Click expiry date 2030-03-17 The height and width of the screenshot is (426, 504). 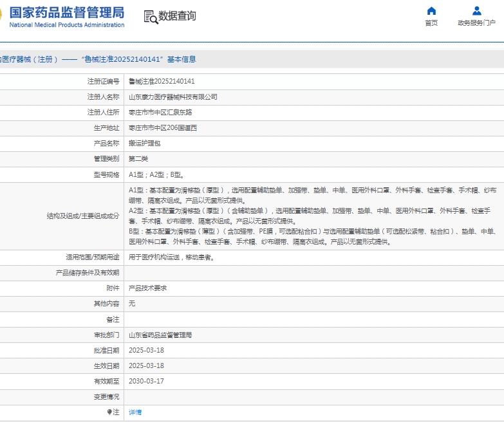(146, 381)
